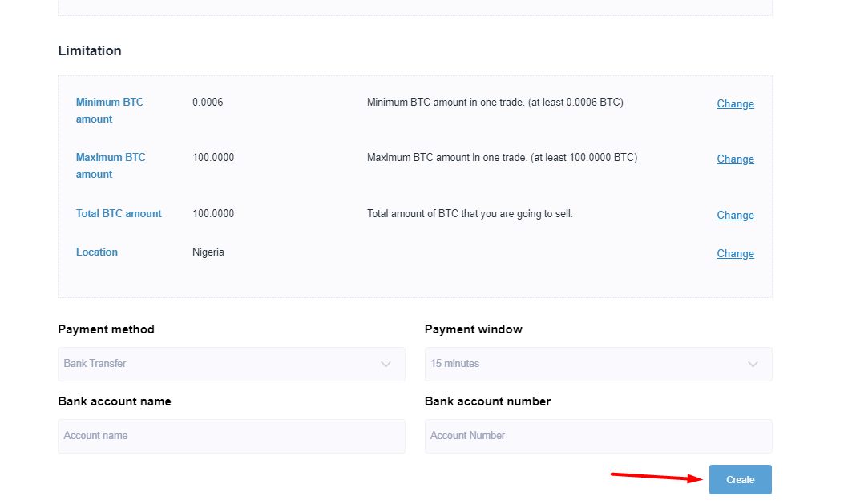
Task: Click the Total BTC amount label
Action: tap(119, 214)
